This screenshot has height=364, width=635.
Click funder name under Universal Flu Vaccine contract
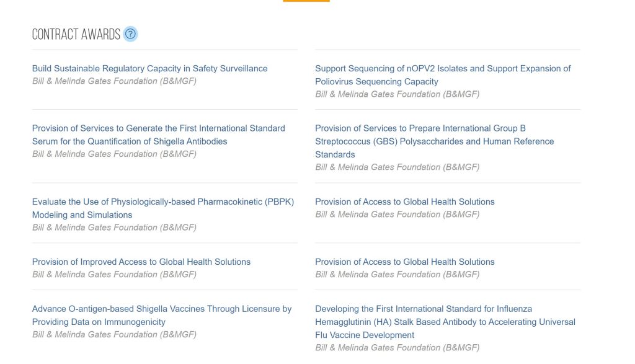(397, 347)
